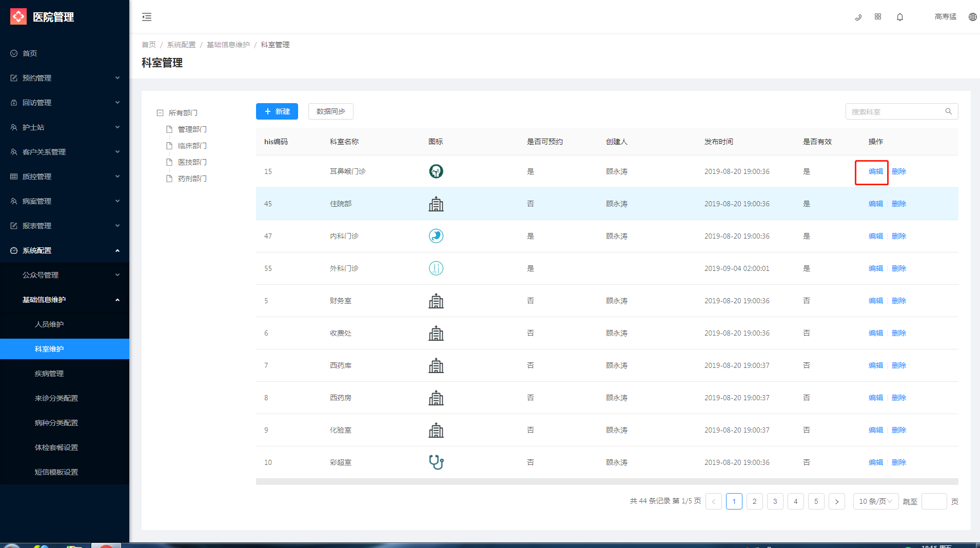Delete the 住院部 row

point(899,204)
